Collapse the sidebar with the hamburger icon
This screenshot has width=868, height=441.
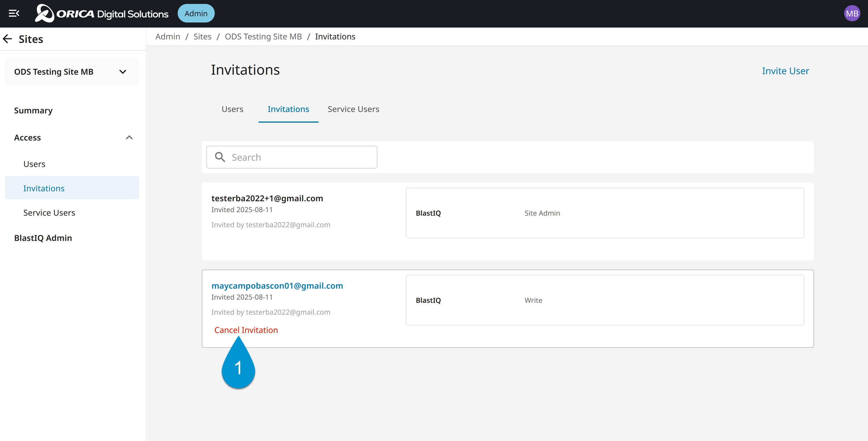(14, 14)
